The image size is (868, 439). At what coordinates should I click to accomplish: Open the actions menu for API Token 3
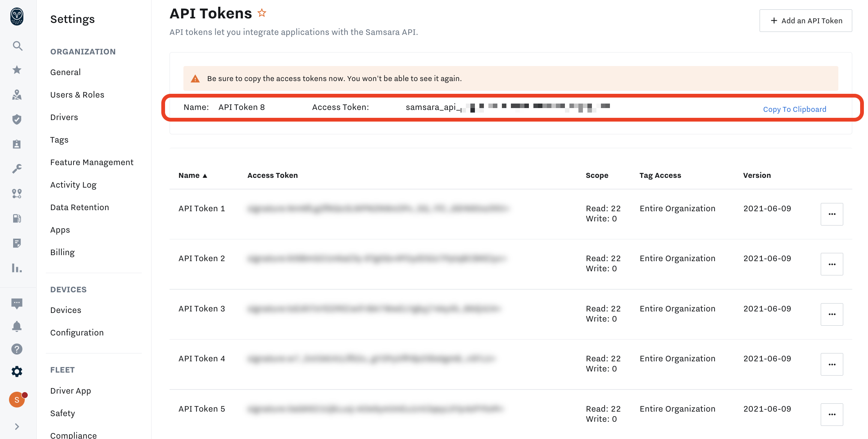click(x=832, y=314)
